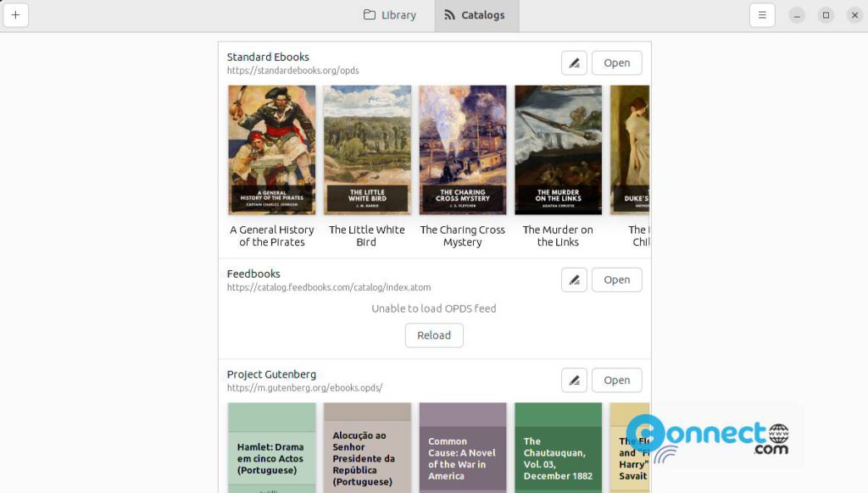Open the Standard Ebooks catalog
Viewport: 868px width, 493px height.
click(x=617, y=63)
